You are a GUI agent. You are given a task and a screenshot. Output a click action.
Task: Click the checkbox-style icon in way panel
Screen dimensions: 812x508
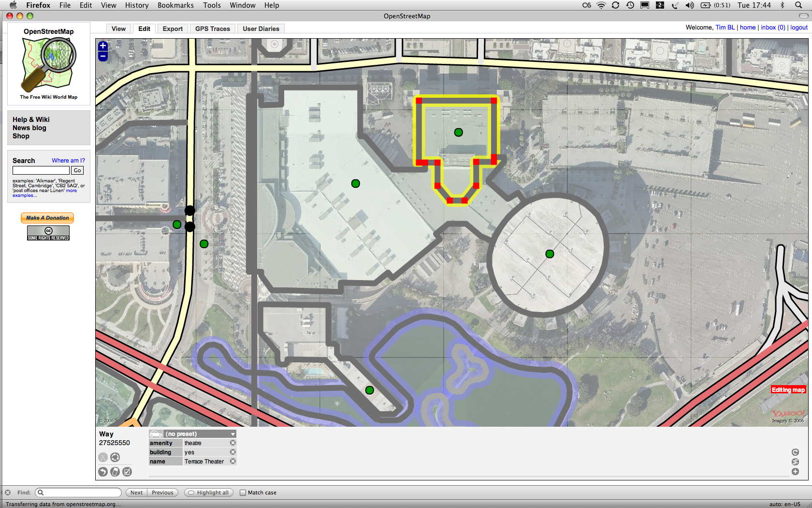[127, 472]
